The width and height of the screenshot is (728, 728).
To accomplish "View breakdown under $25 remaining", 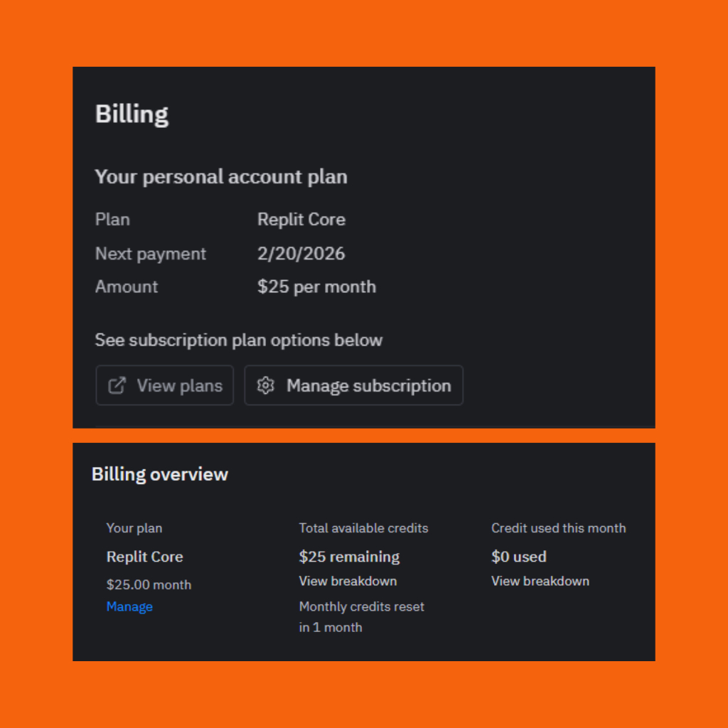I will point(348,581).
